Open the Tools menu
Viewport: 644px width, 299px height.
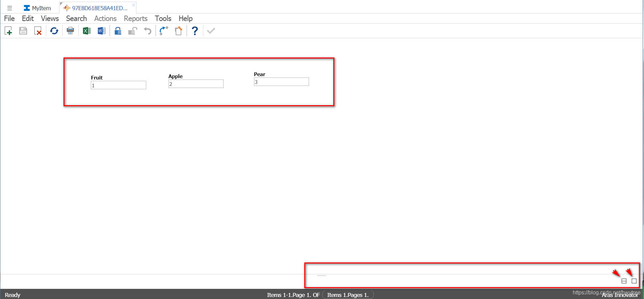click(x=163, y=19)
